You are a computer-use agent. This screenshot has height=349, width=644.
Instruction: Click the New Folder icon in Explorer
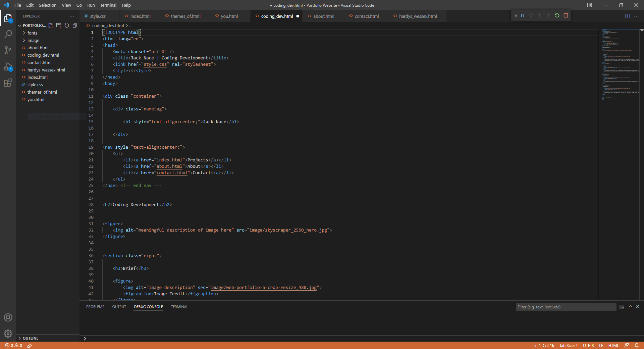coord(59,26)
